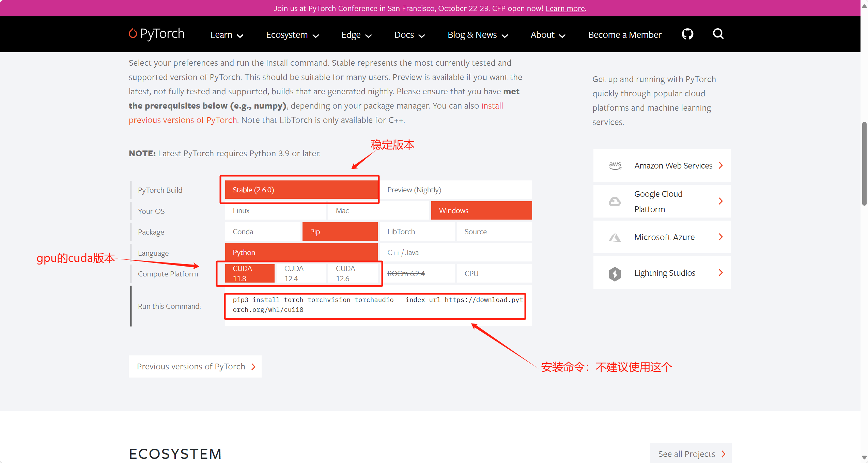Open the GitHub icon in navbar
The image size is (868, 463).
point(687,34)
